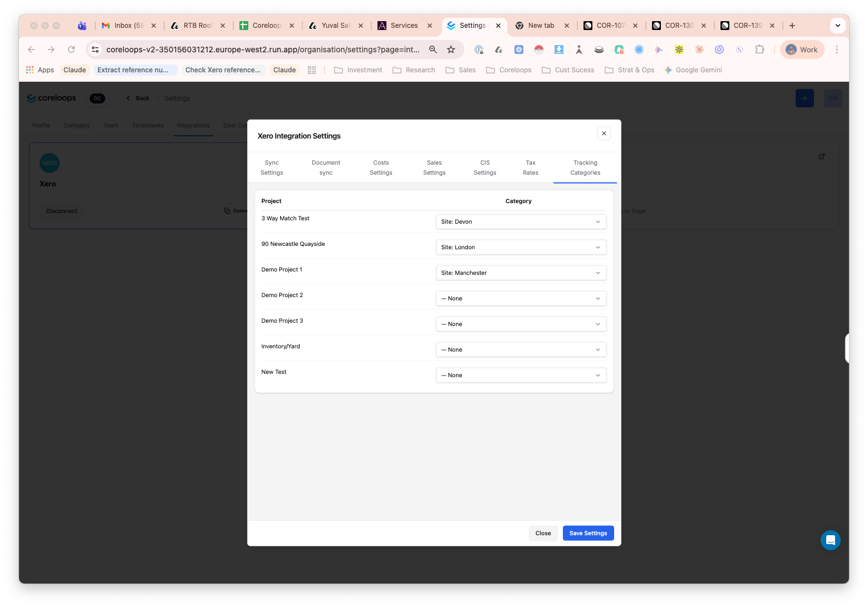
Task: Open a new browser tab with plus
Action: [x=792, y=26]
